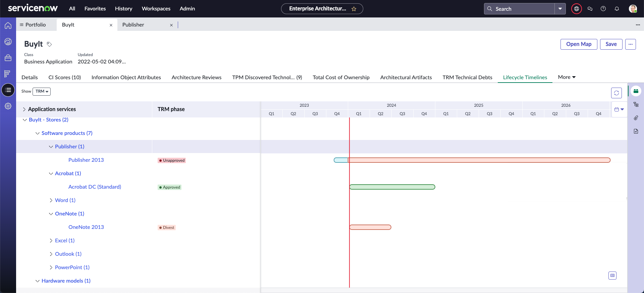Refresh the lifecycle timeline
Viewport: 644px width, 293px height.
pyautogui.click(x=616, y=93)
